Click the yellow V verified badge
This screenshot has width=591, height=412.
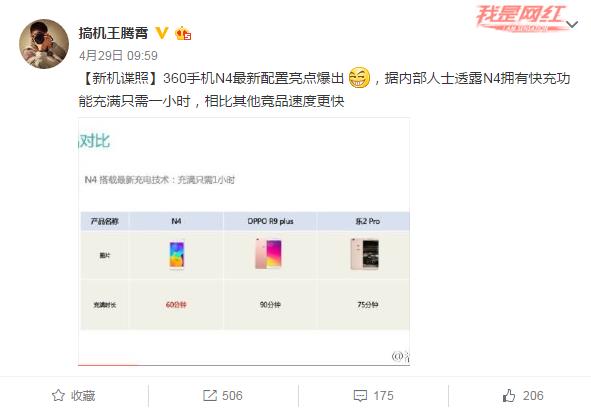point(162,33)
